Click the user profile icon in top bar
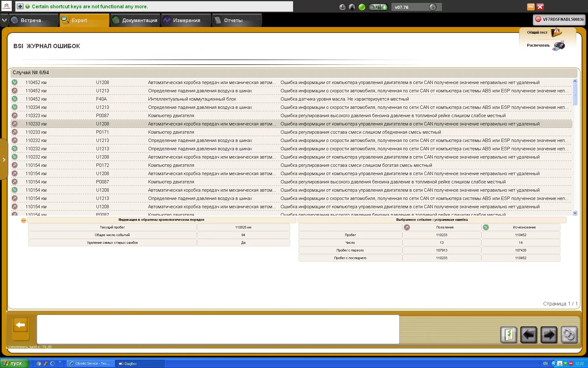 [x=352, y=7]
